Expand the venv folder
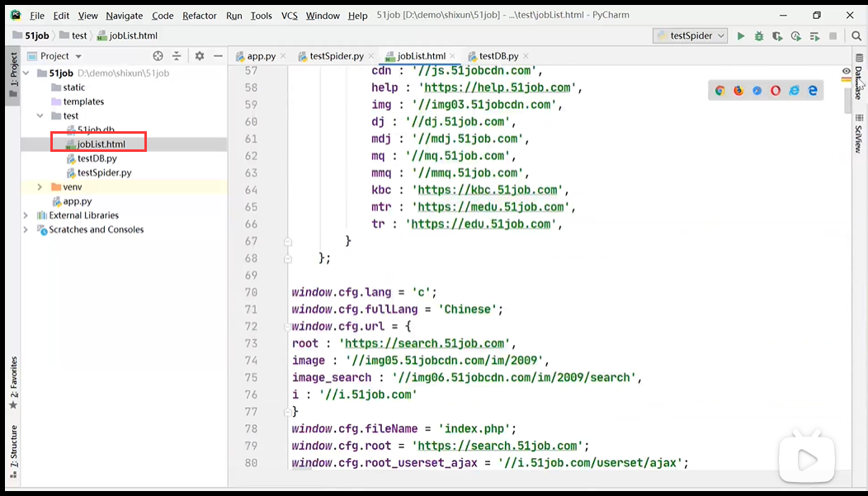 click(40, 187)
